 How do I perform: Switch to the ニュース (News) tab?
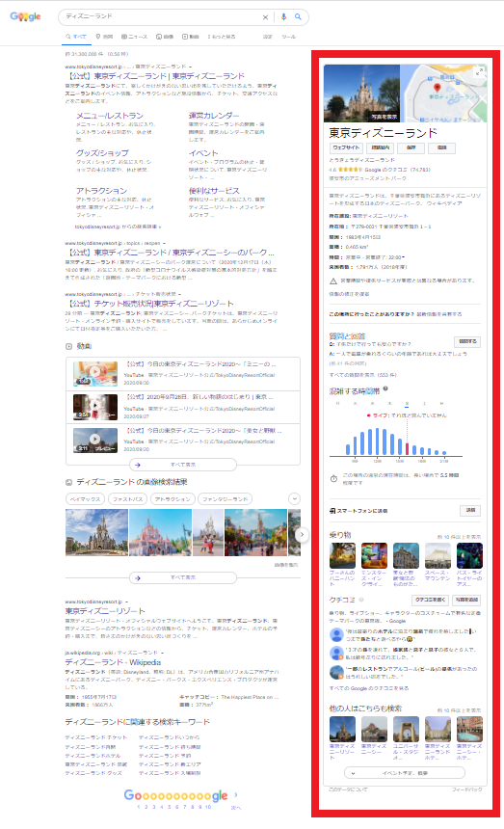(x=134, y=37)
